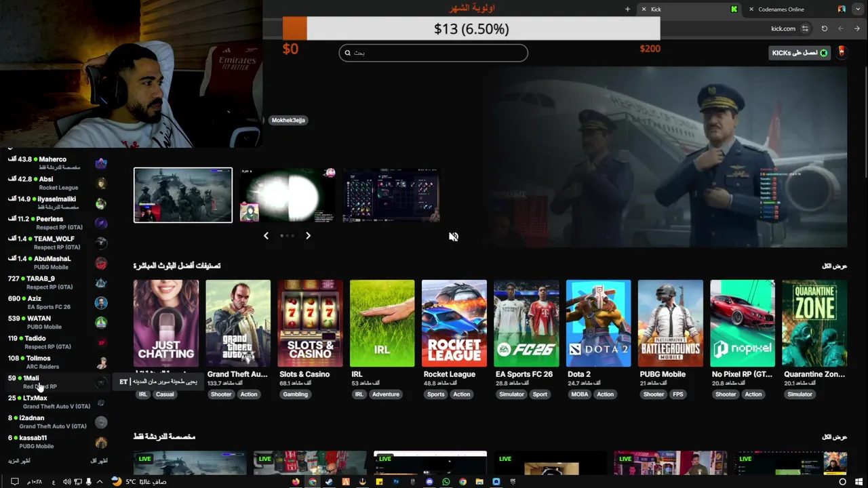
Task: Open the Dota 2 category card
Action: click(598, 323)
